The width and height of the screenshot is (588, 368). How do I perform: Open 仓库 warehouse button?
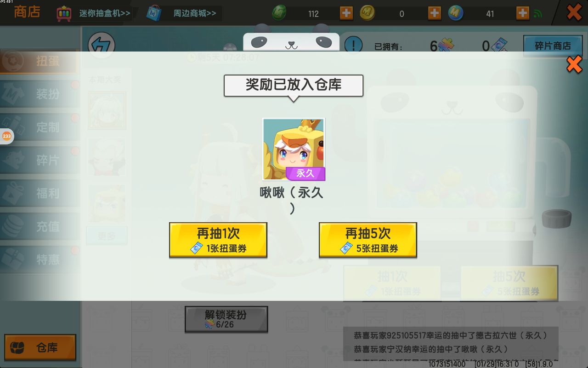(40, 347)
